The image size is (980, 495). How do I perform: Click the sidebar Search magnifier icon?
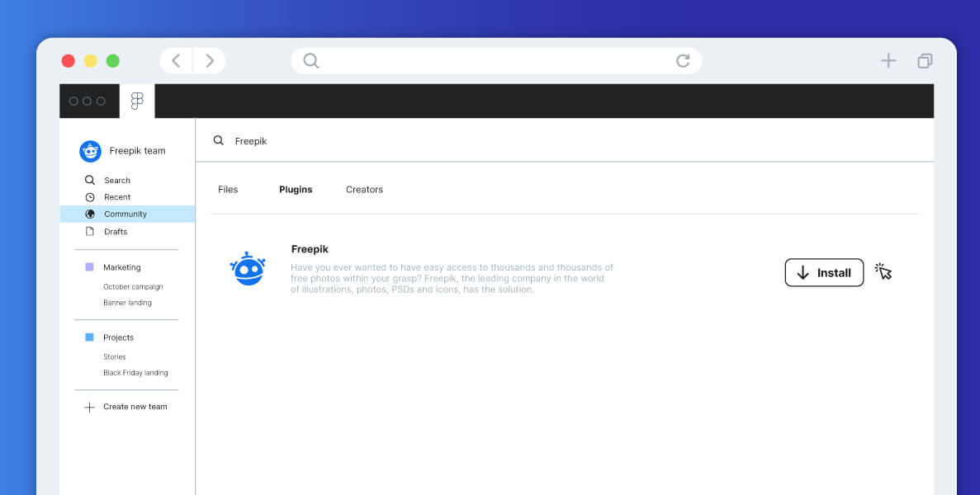pos(90,180)
